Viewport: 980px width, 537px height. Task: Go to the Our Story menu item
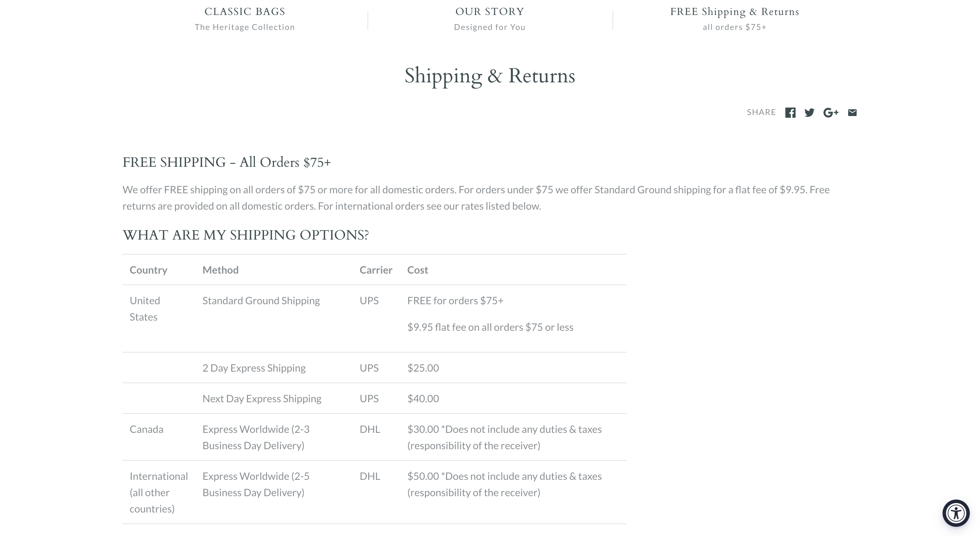click(490, 12)
